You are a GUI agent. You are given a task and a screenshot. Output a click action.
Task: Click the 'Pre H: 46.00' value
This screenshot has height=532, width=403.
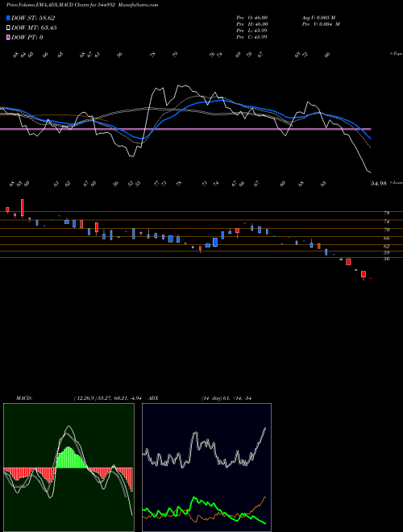252,24
